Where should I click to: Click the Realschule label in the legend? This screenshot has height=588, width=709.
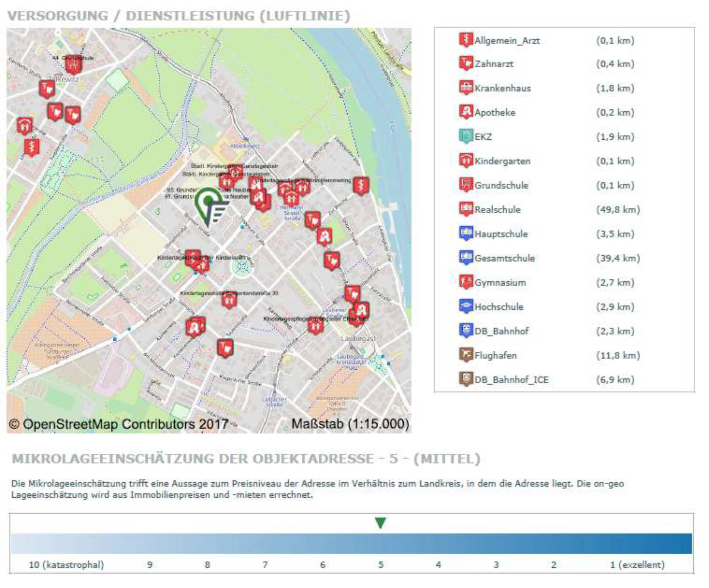497,210
